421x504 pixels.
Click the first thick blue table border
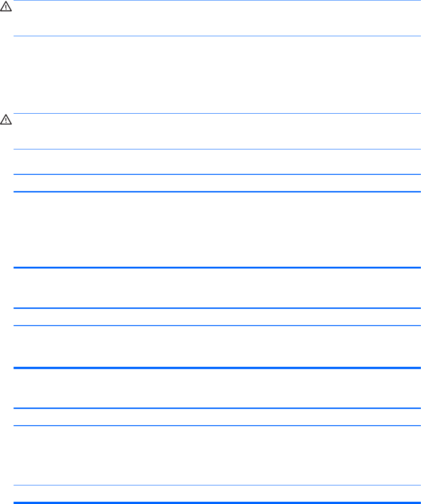[x=217, y=192]
